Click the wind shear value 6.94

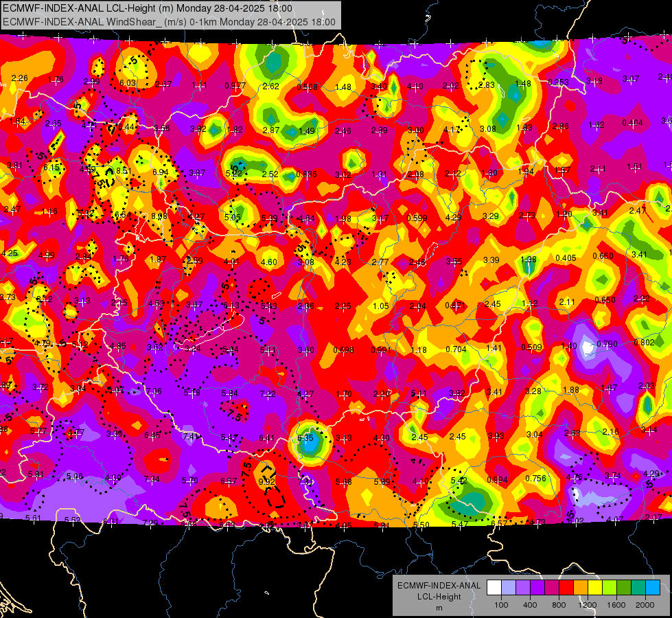coord(161,172)
